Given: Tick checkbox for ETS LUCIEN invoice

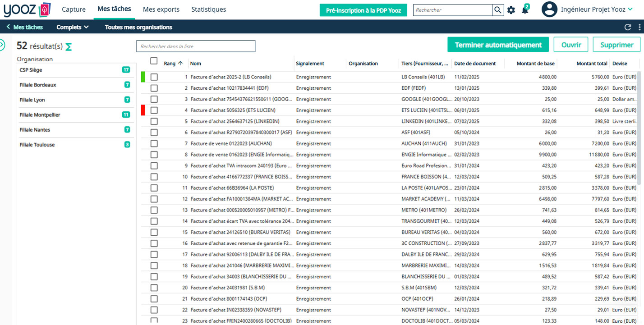Looking at the screenshot, I should coord(154,110).
